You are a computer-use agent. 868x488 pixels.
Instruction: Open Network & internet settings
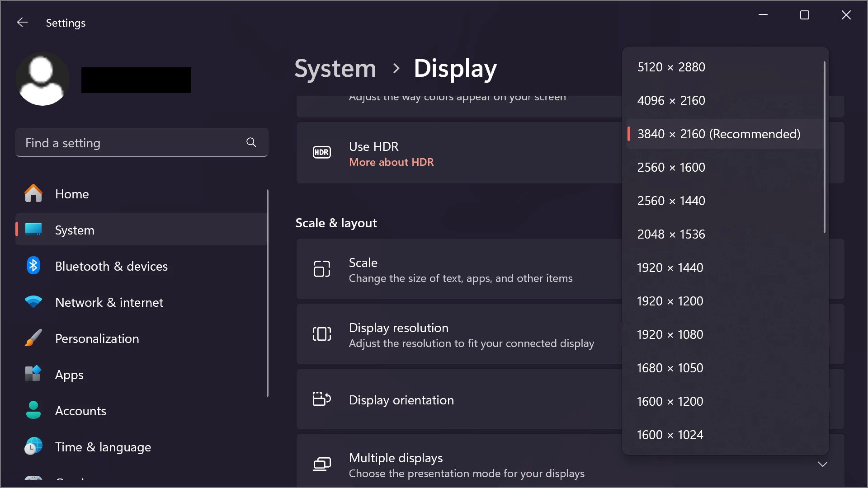coord(109,302)
